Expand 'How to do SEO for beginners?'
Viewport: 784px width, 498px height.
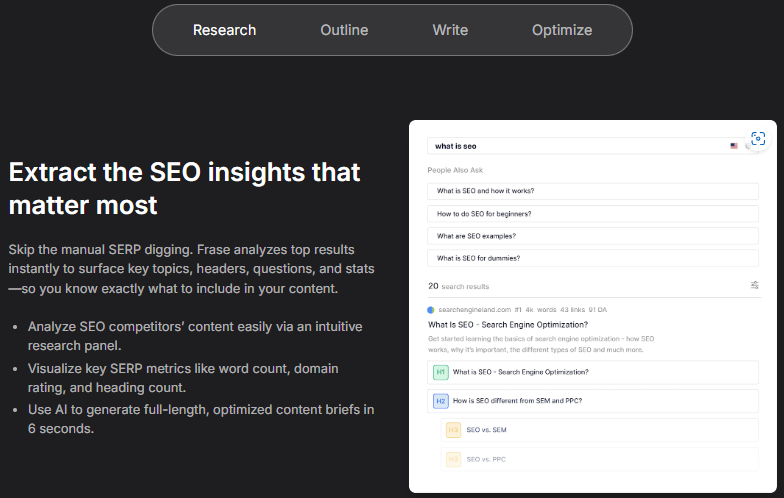593,214
